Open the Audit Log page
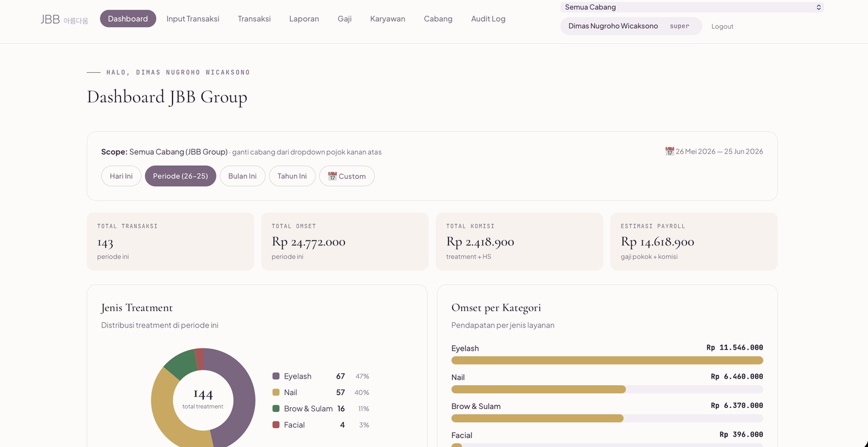The height and width of the screenshot is (447, 868). coord(488,19)
